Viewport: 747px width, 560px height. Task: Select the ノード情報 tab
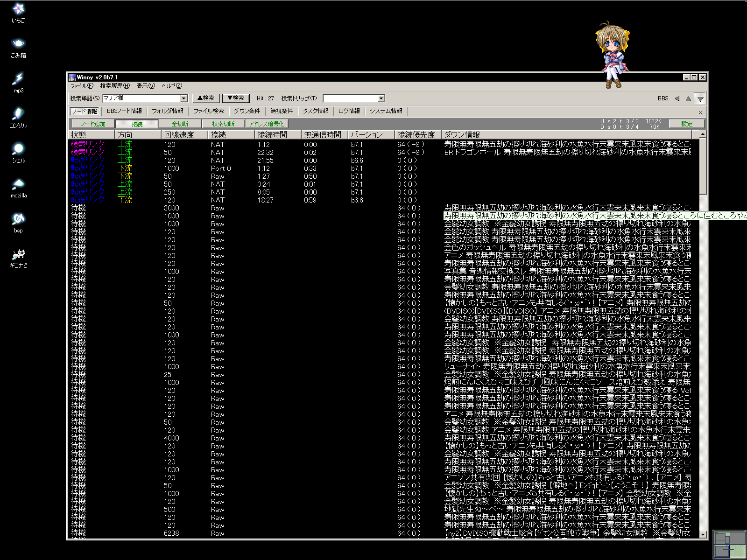coord(85,111)
